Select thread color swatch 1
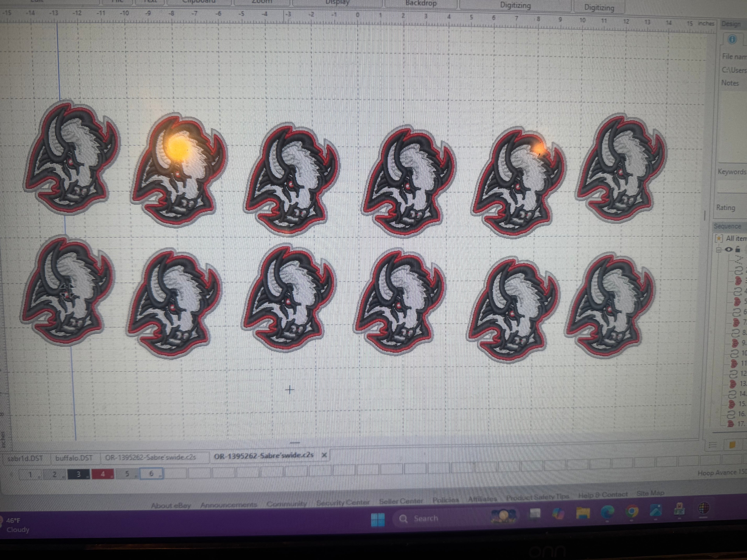 30,474
